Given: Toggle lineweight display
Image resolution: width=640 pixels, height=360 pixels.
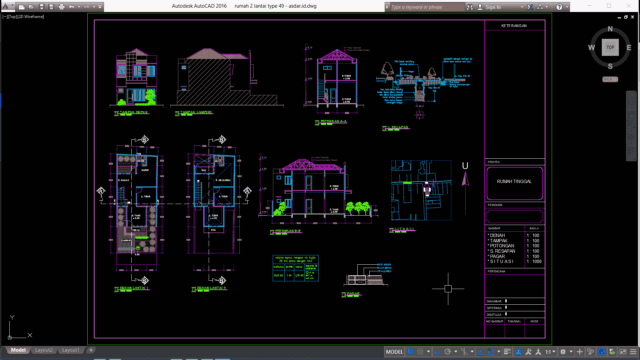Looking at the screenshot, I should 507,352.
